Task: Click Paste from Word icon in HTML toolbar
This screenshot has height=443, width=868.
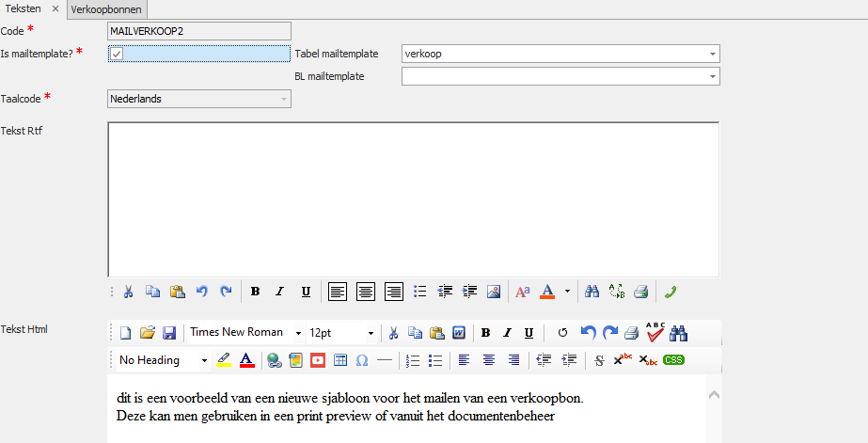Action: [459, 332]
